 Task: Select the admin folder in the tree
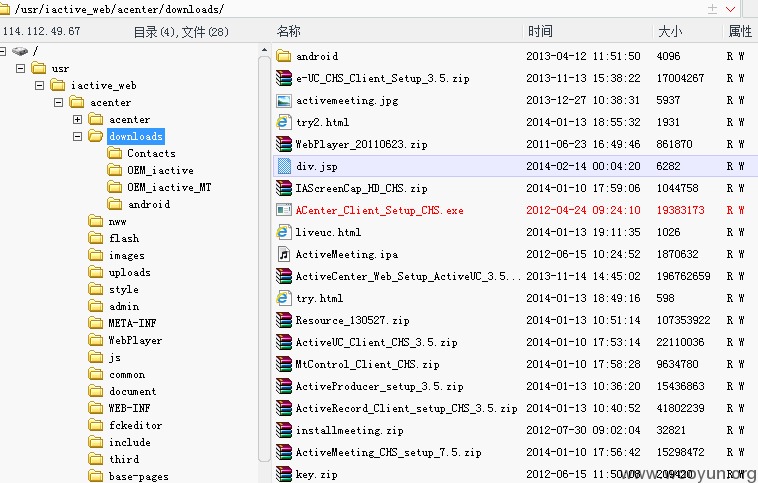(x=124, y=306)
